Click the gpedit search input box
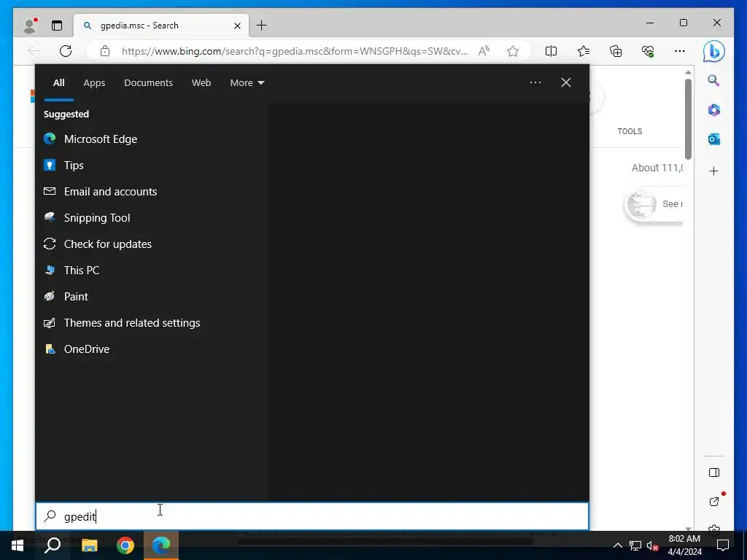The image size is (747, 560). point(312,516)
